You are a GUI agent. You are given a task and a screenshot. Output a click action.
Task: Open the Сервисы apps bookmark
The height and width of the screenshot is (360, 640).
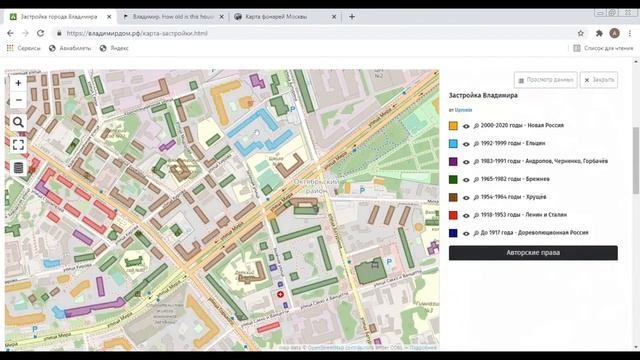pos(24,48)
